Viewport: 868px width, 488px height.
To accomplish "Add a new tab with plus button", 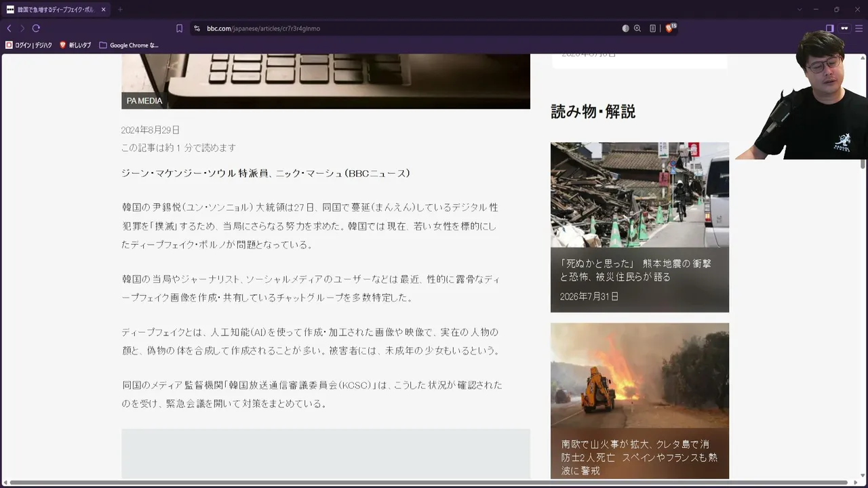I will click(x=120, y=9).
